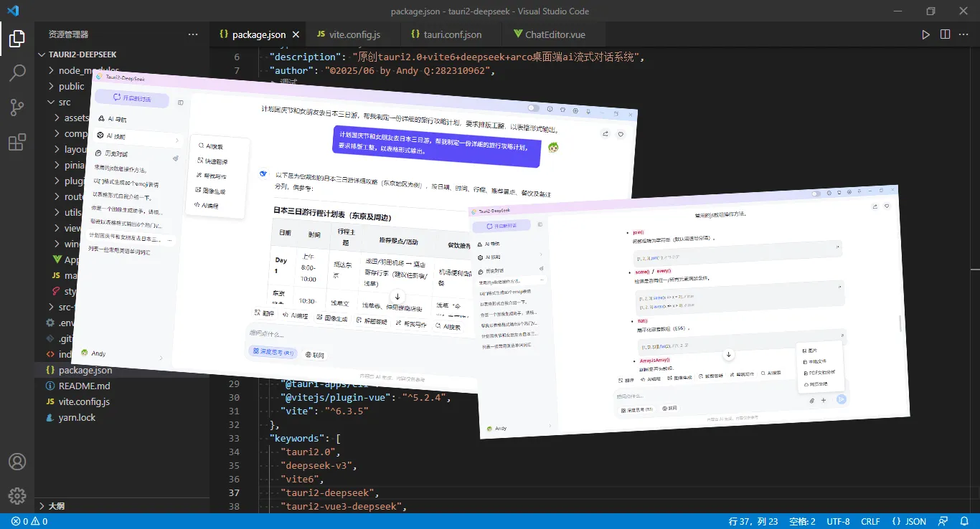The image size is (980, 529).
Task: Toggle the heart favorite in the Japan-trip window
Action: point(621,134)
